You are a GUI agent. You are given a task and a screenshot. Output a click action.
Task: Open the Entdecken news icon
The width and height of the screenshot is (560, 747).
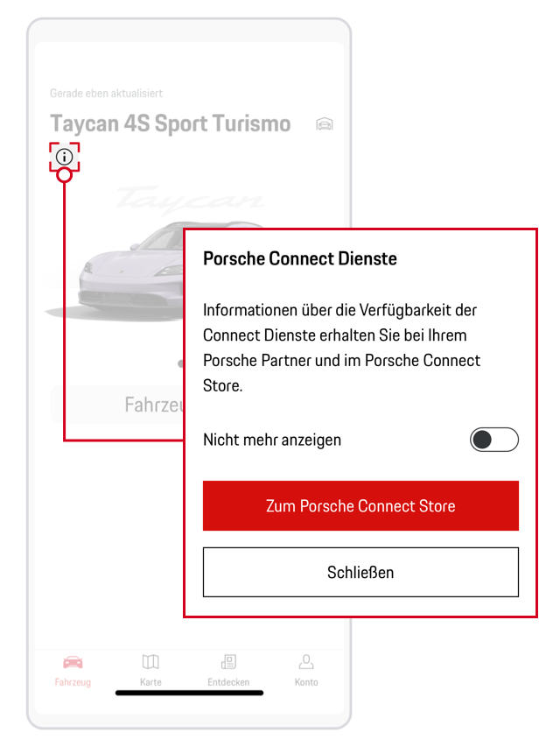228,662
